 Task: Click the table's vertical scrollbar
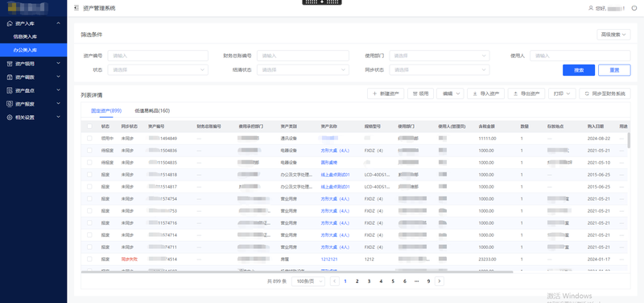pos(629,140)
